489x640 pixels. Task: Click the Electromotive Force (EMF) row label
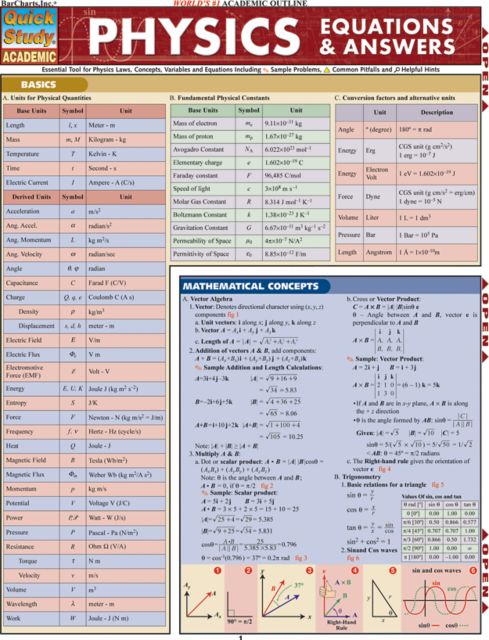(x=24, y=371)
